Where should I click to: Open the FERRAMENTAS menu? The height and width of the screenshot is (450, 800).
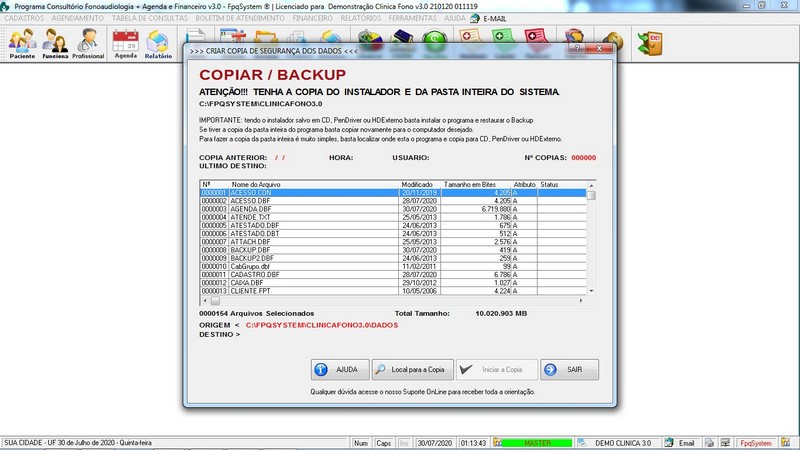(x=412, y=18)
